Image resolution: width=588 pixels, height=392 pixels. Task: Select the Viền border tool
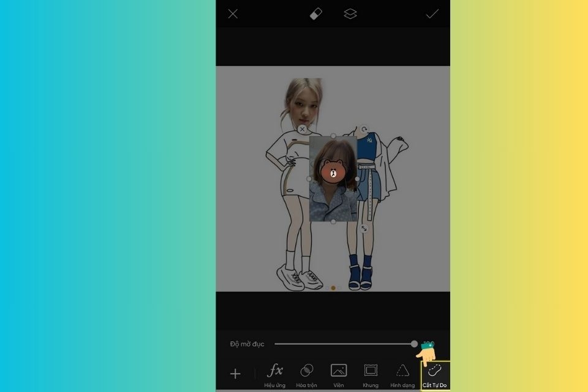[x=339, y=375]
